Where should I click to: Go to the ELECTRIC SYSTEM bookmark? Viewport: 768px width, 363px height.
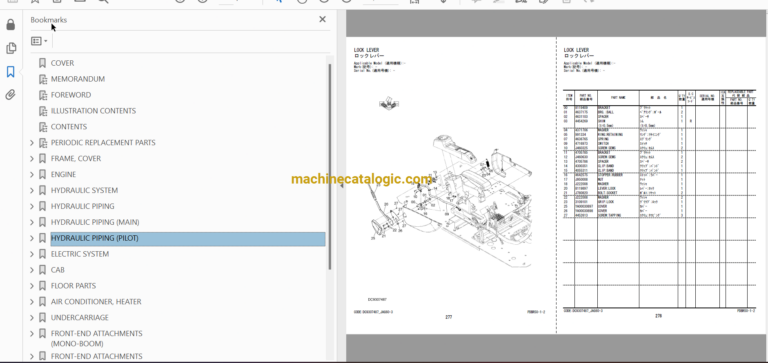click(80, 254)
